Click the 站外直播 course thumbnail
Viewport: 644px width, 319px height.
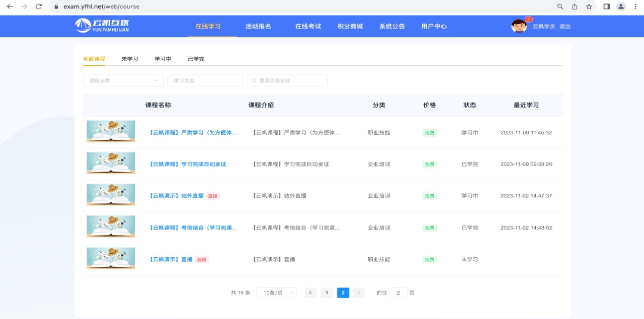pyautogui.click(x=111, y=195)
